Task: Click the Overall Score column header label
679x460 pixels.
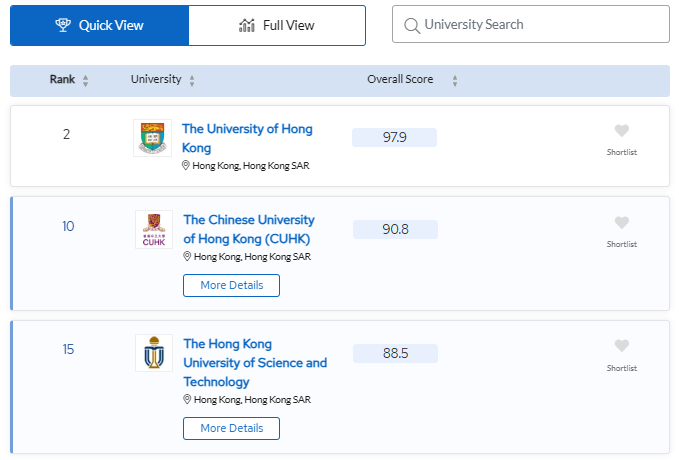Action: (x=400, y=79)
